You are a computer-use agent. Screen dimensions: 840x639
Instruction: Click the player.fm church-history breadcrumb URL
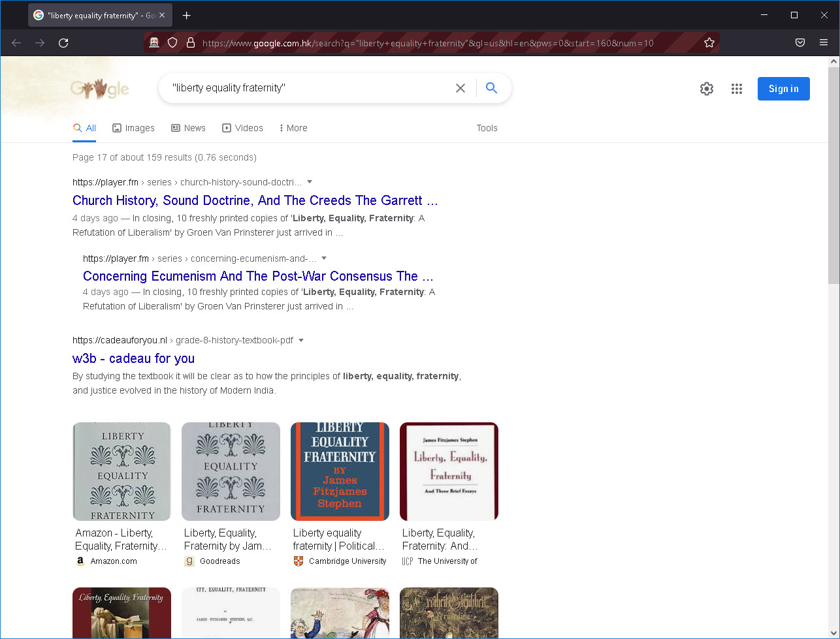(187, 182)
